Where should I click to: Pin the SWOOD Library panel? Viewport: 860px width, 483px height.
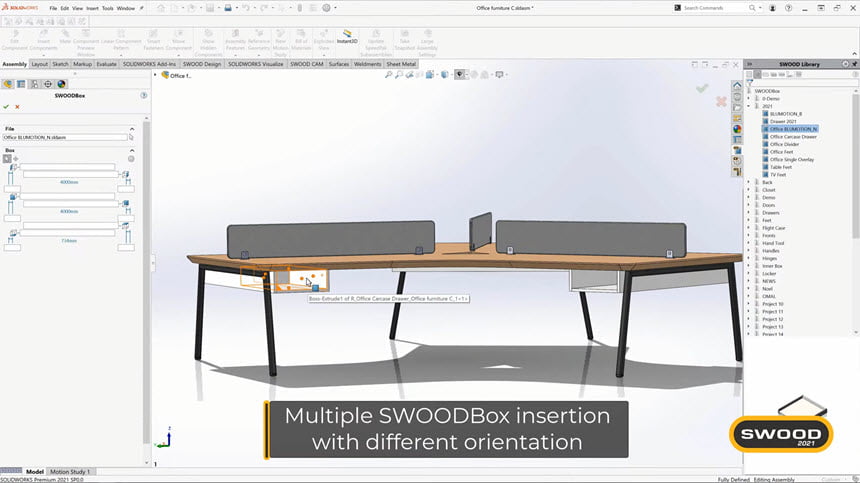coord(854,64)
